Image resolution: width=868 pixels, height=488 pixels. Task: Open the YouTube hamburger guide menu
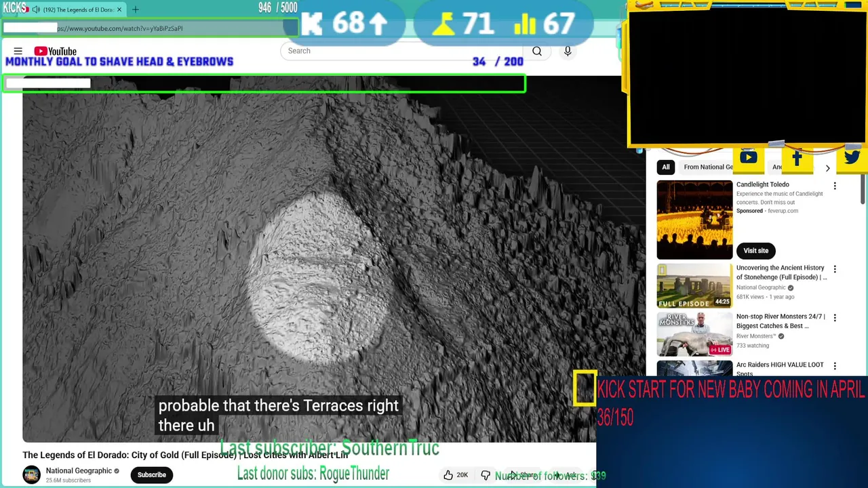[18, 51]
